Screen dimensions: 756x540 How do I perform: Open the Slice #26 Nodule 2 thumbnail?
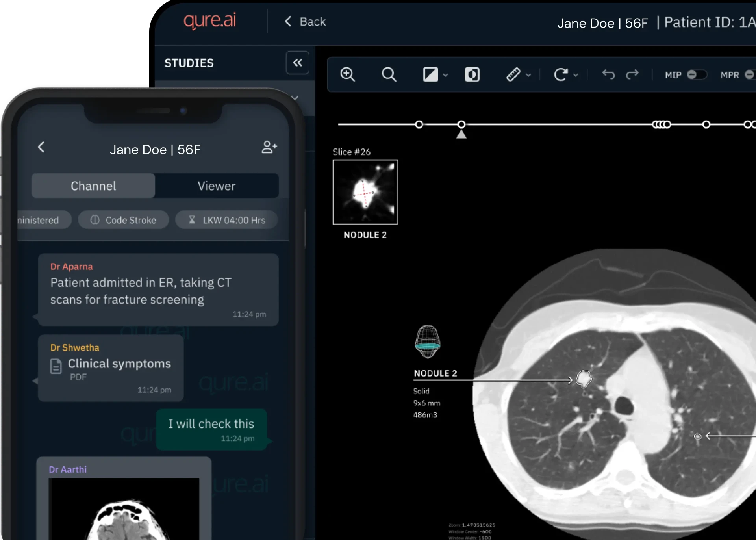point(365,192)
